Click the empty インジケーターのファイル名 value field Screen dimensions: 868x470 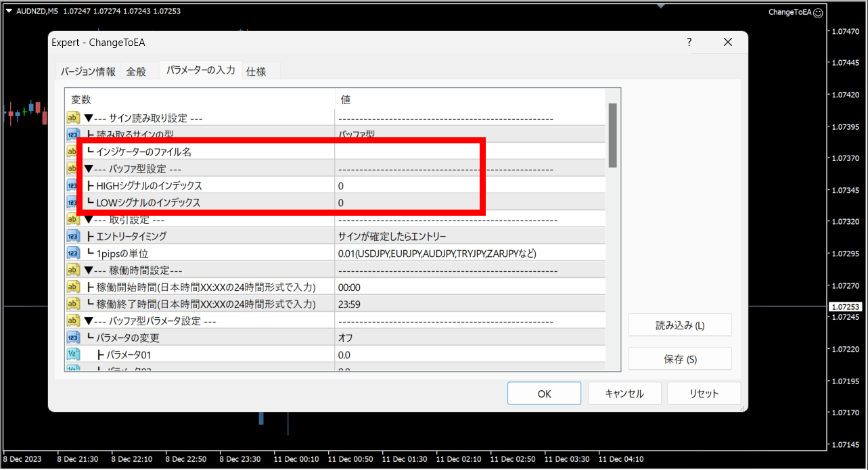click(470, 152)
